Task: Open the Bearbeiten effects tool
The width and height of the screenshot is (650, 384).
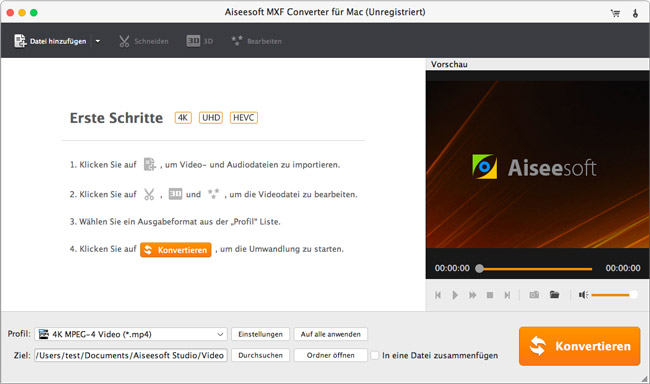Action: [257, 41]
